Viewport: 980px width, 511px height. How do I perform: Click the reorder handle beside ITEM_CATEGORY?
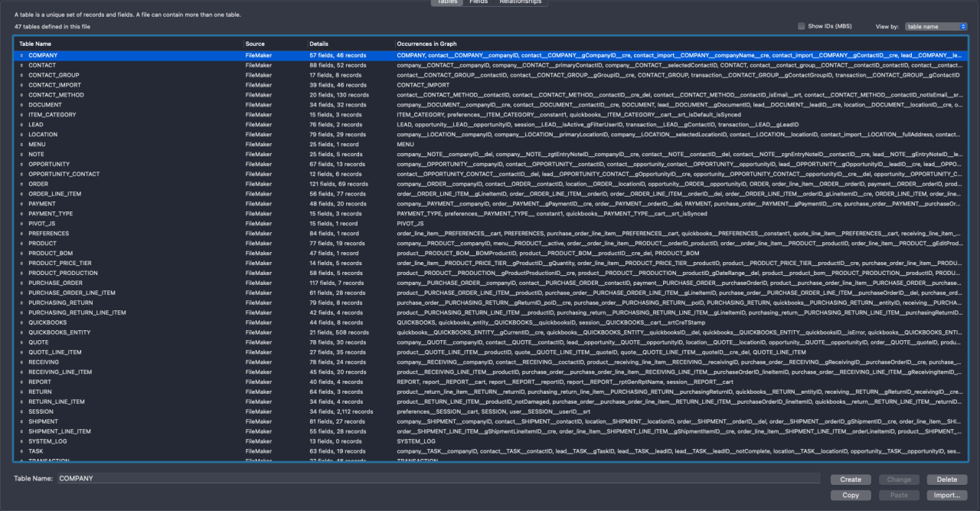pos(21,115)
